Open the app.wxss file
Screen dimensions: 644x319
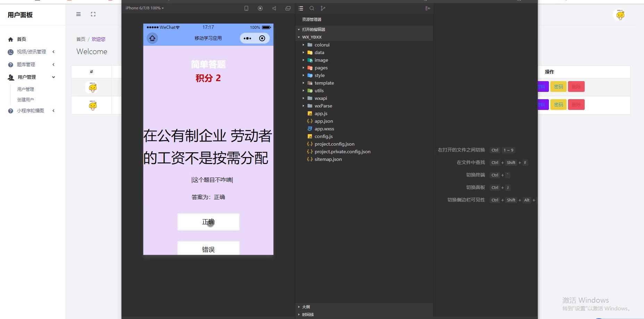click(324, 129)
